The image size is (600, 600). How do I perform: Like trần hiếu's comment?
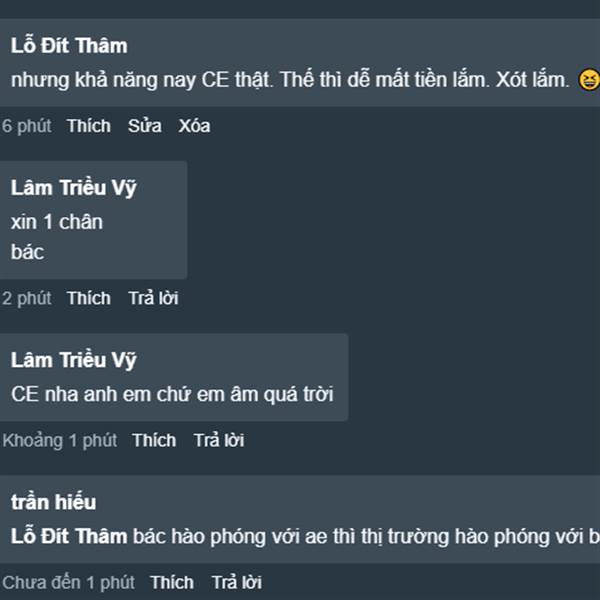coord(172,583)
